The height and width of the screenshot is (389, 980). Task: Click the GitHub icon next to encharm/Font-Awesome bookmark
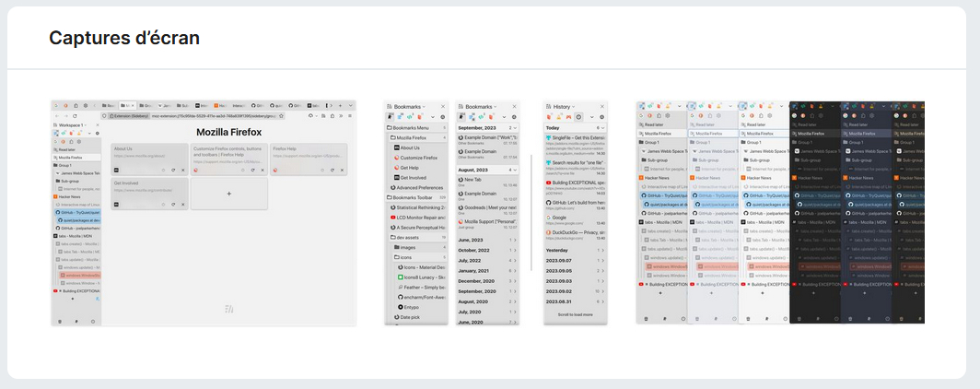[x=400, y=297]
